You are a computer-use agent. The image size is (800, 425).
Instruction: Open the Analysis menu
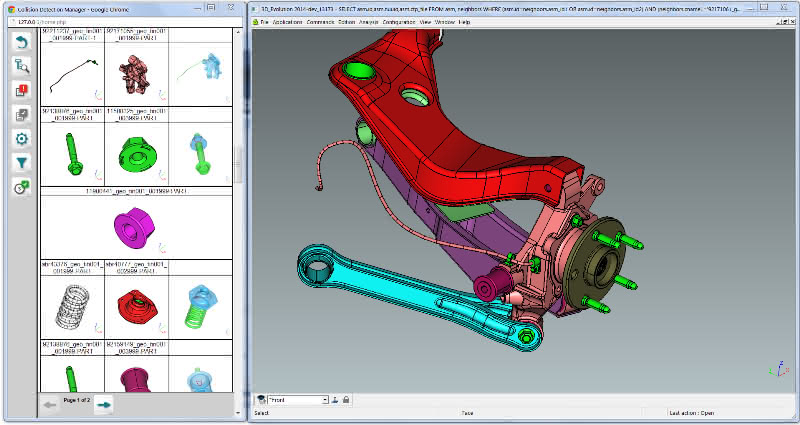369,22
